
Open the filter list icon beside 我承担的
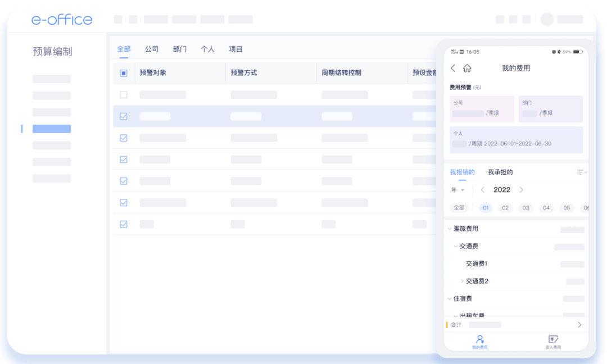(581, 172)
